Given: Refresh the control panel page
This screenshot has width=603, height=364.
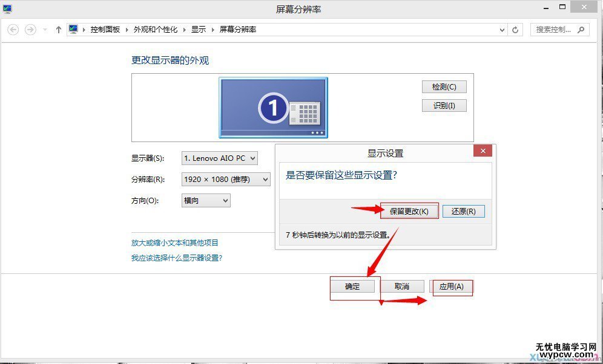Looking at the screenshot, I should 515,30.
